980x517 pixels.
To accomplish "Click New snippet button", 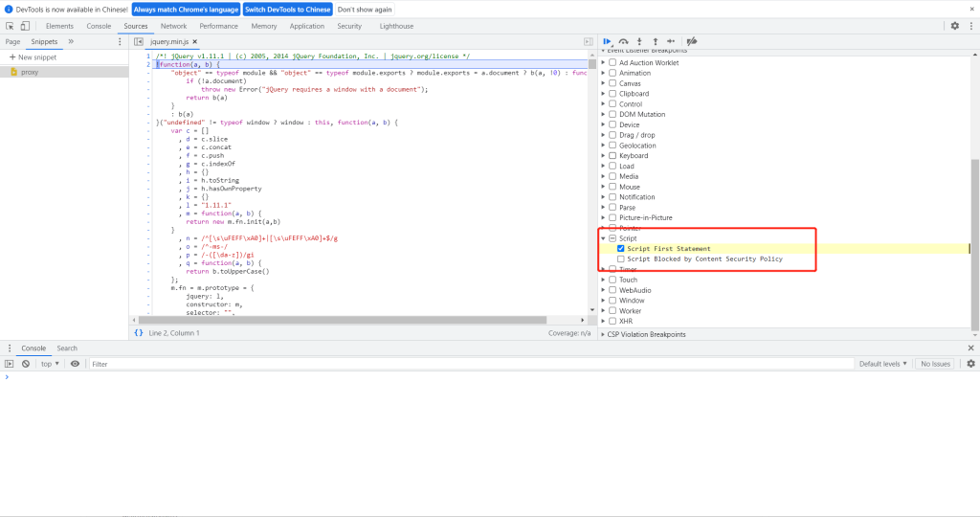I will pyautogui.click(x=33, y=57).
